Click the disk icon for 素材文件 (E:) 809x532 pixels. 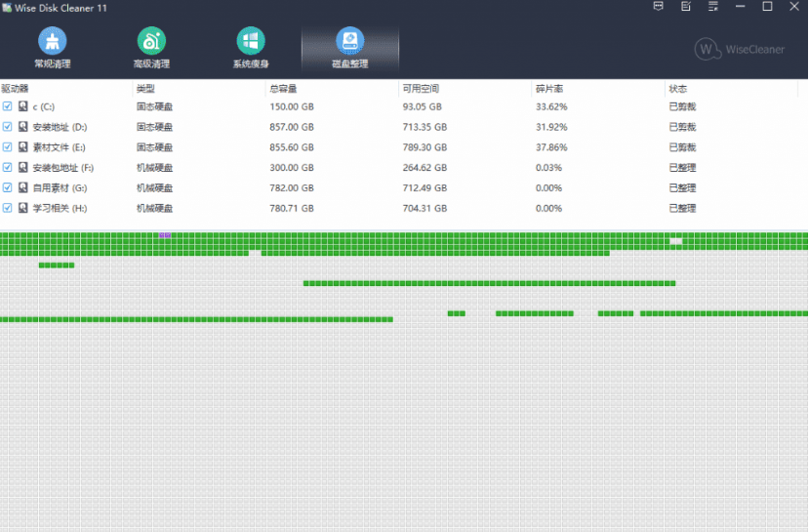pyautogui.click(x=23, y=146)
